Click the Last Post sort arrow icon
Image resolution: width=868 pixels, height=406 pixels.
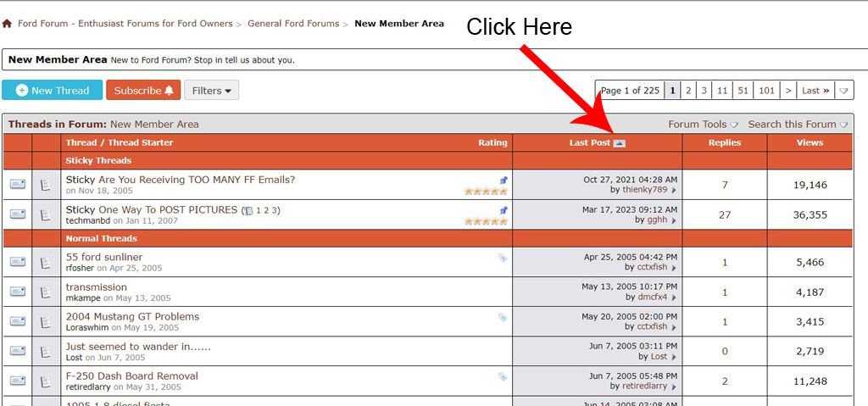pos(619,143)
